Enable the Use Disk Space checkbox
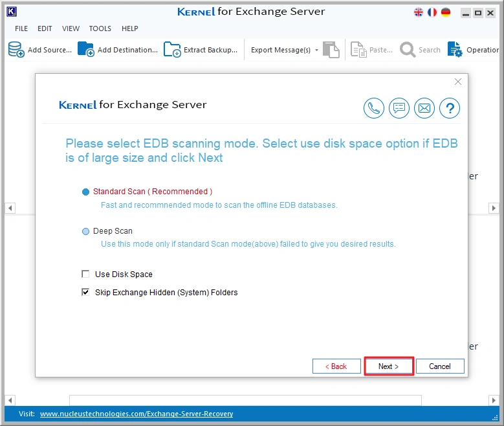 pyautogui.click(x=85, y=274)
